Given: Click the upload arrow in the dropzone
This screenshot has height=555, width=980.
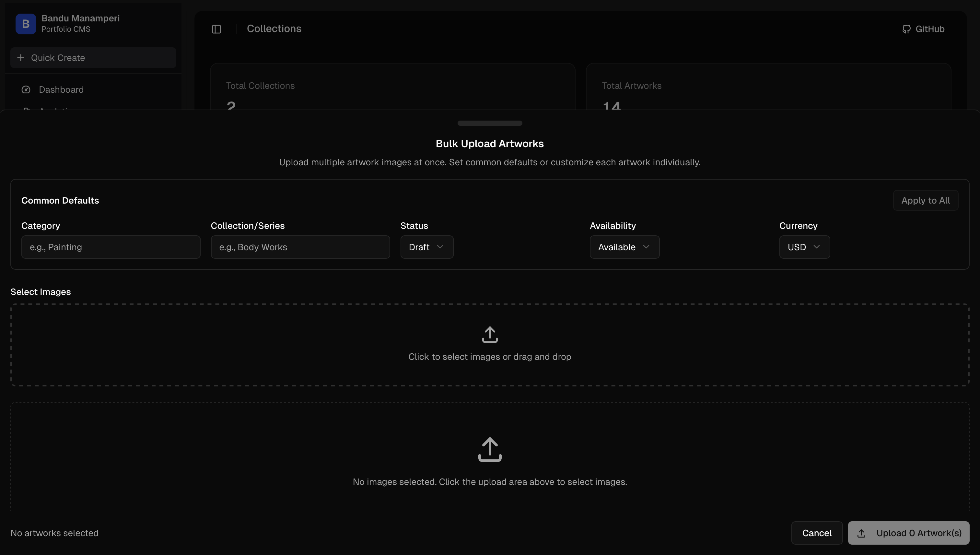Looking at the screenshot, I should pos(490,334).
